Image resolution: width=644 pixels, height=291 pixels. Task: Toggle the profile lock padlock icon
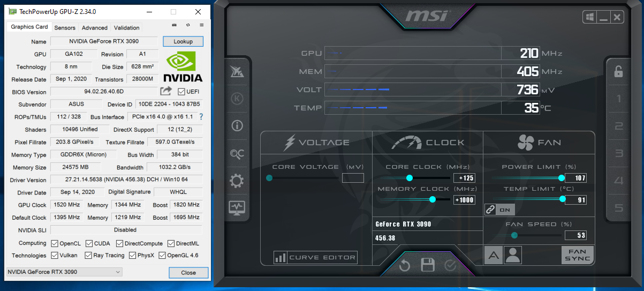tap(618, 71)
